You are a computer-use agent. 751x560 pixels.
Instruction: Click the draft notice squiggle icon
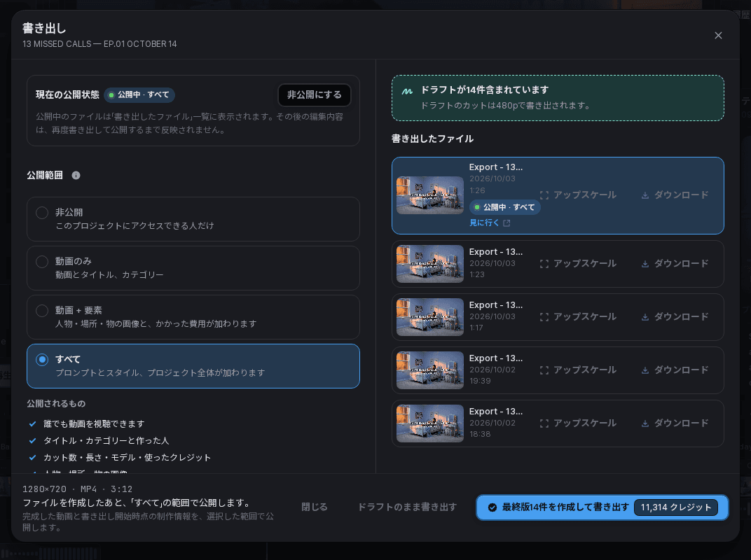tap(407, 91)
